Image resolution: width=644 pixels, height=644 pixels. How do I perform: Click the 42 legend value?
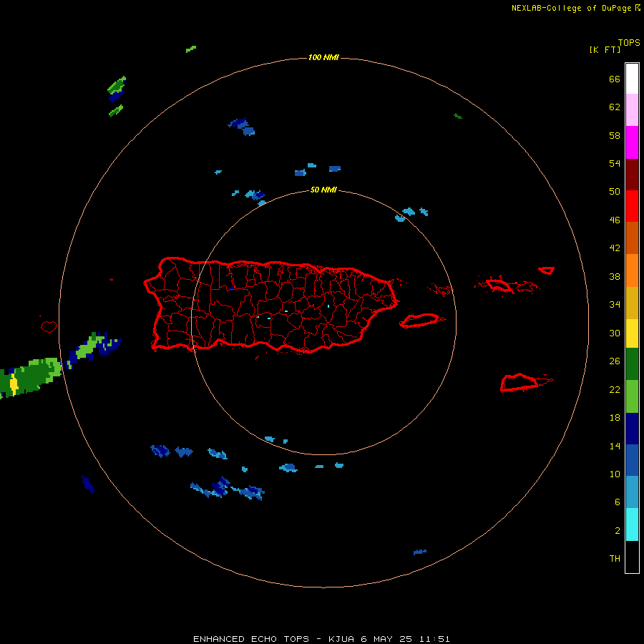pos(615,248)
